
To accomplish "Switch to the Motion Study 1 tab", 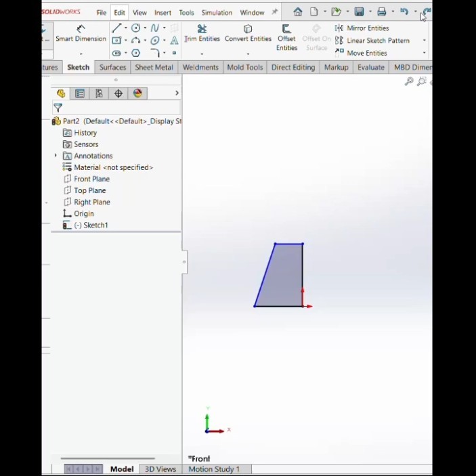I will point(214,469).
